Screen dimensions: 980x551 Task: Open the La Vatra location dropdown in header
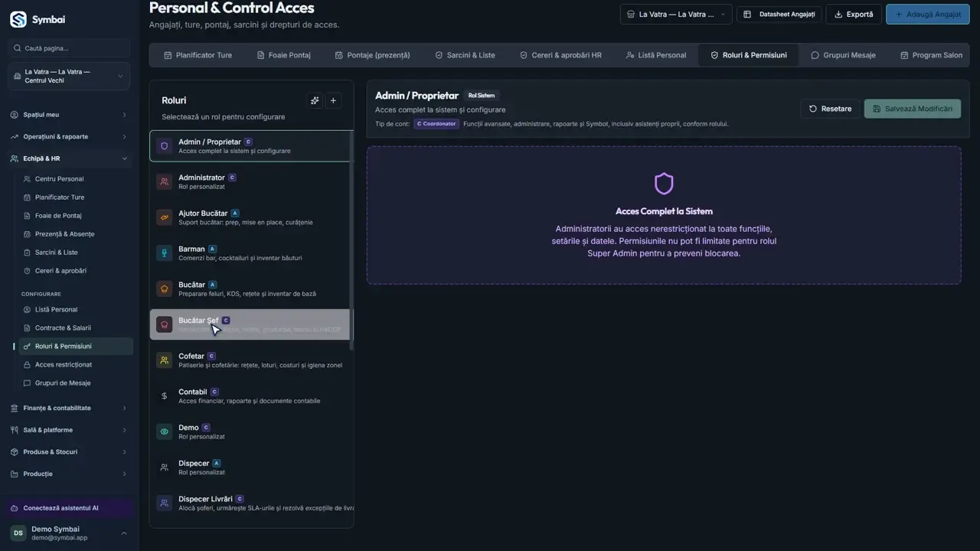676,15
